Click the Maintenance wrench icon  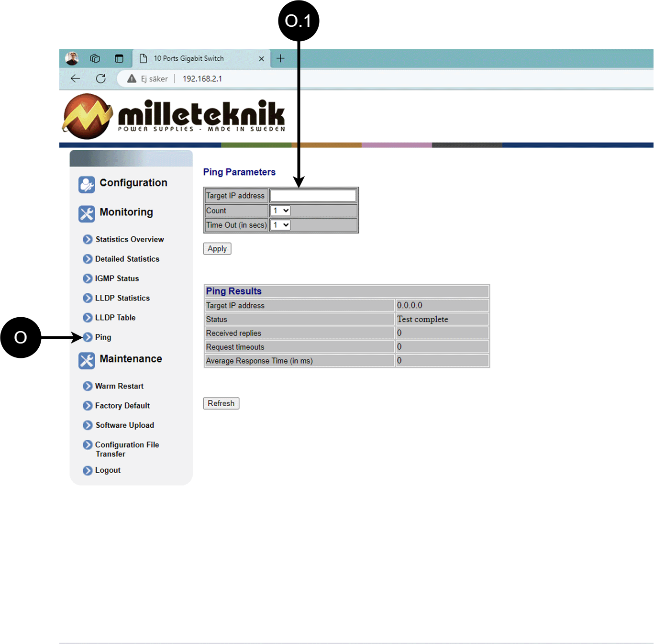pyautogui.click(x=87, y=360)
